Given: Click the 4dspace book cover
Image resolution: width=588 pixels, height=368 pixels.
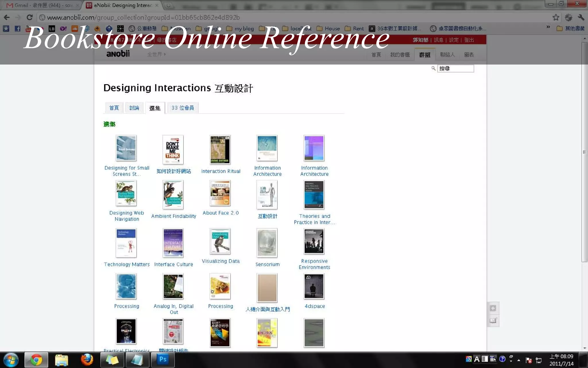Looking at the screenshot, I should [314, 286].
